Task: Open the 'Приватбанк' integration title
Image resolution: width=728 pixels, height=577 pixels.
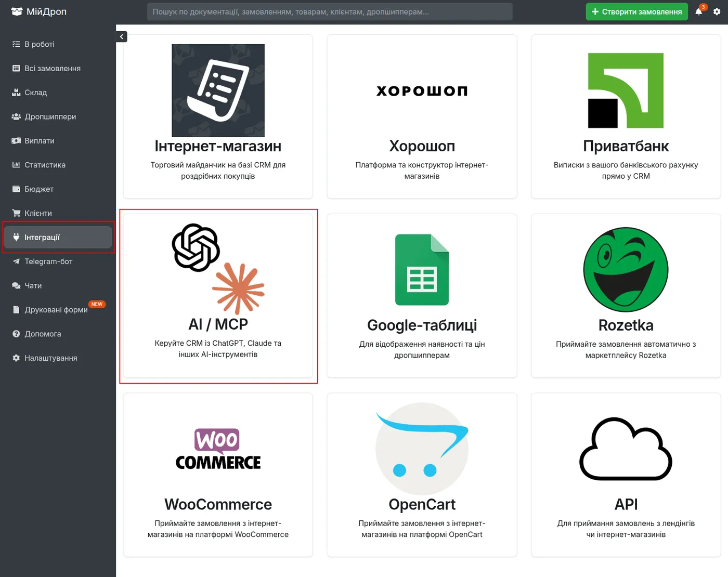Action: pos(626,147)
